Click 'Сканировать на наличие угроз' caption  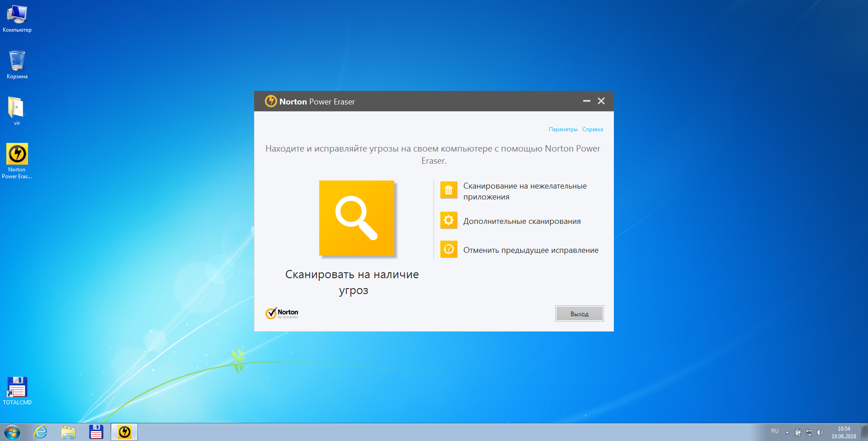[352, 282]
